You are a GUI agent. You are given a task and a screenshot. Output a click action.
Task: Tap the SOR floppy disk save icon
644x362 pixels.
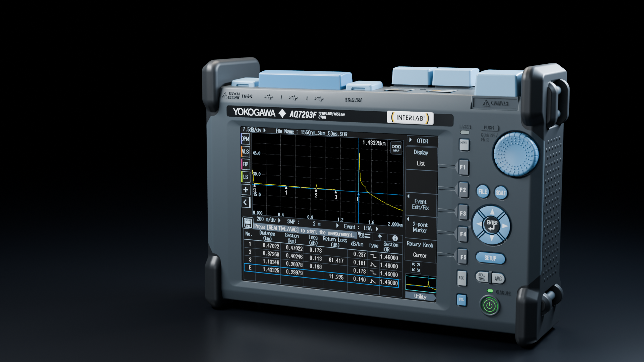click(248, 223)
